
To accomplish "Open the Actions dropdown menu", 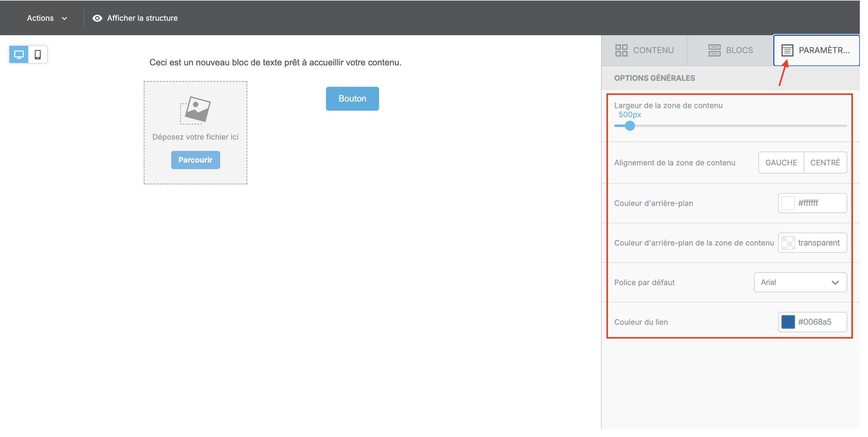I will (x=47, y=18).
